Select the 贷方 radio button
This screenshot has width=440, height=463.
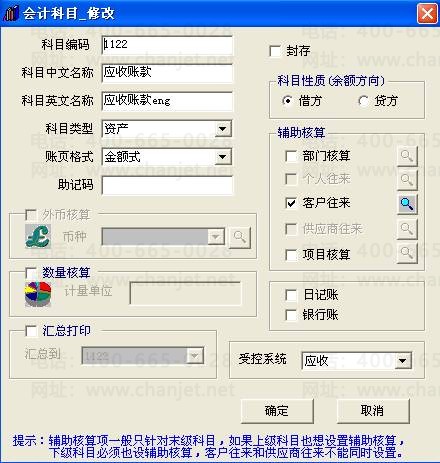[x=363, y=101]
